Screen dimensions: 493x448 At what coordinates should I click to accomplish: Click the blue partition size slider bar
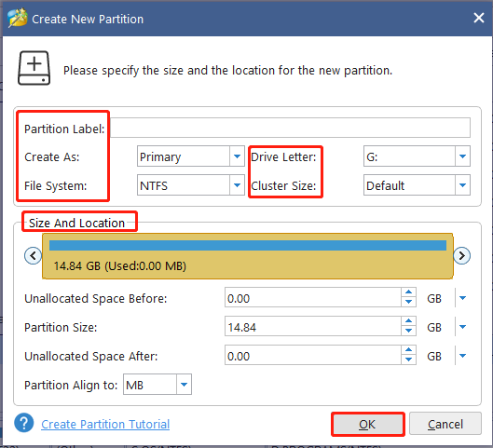click(248, 245)
